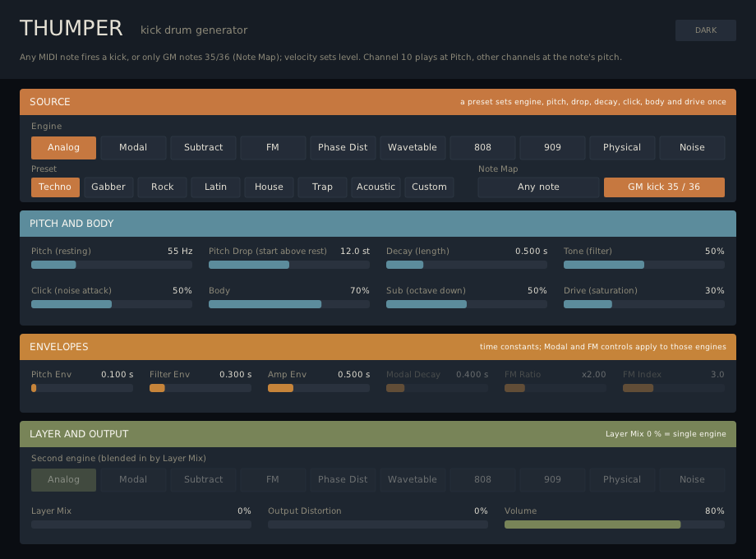Set the Amp Env slider
The height and width of the screenshot is (559, 756).
[x=319, y=388]
